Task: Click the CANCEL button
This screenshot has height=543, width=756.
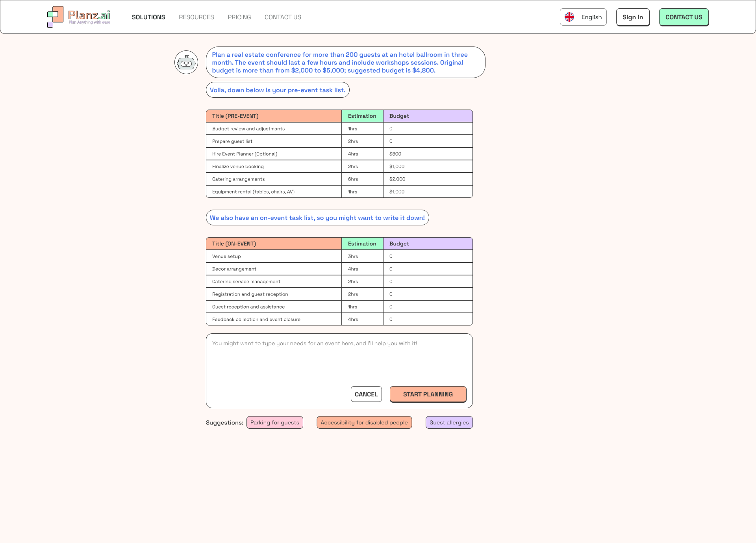Action: pos(366,394)
